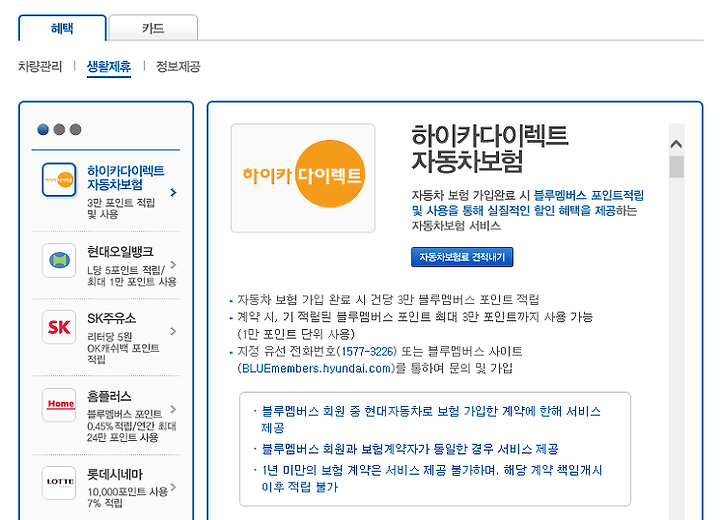The height and width of the screenshot is (520, 720).
Task: Select the 생활제휴 submenu
Action: pyautogui.click(x=109, y=67)
